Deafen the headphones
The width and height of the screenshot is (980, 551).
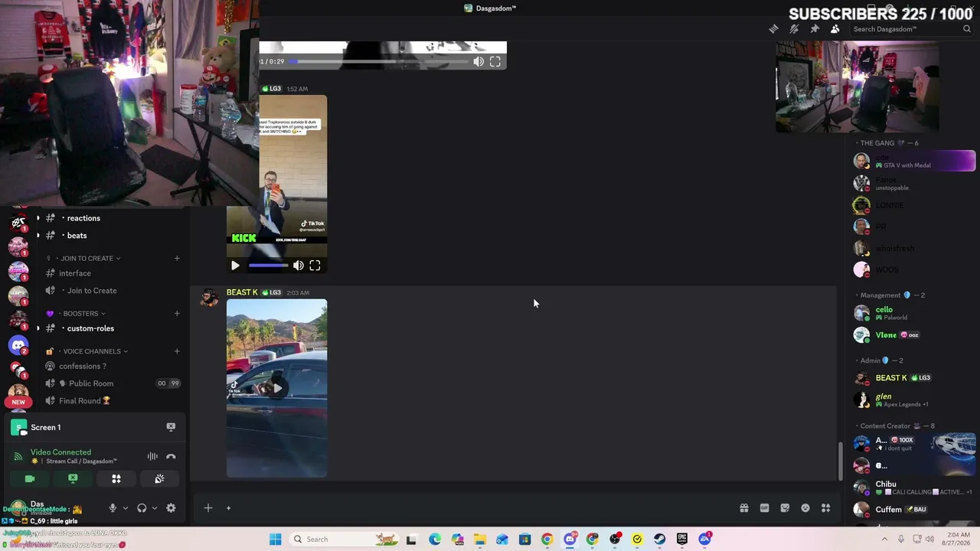[142, 508]
